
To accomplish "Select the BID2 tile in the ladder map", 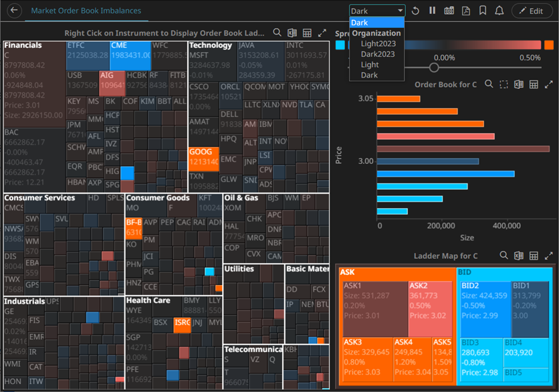I will 485,309.
